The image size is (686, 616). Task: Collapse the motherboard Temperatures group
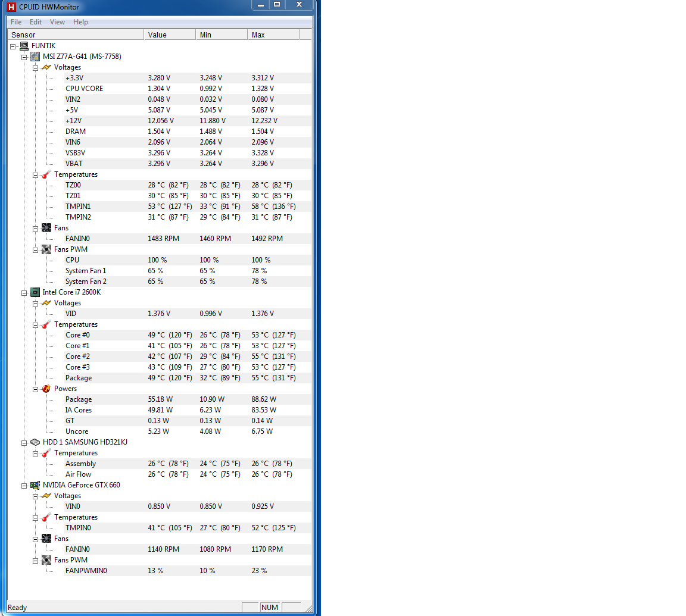pyautogui.click(x=36, y=175)
